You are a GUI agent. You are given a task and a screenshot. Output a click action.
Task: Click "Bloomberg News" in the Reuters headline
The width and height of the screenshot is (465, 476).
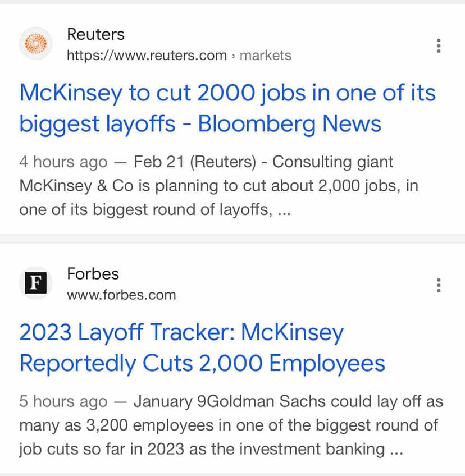289,124
